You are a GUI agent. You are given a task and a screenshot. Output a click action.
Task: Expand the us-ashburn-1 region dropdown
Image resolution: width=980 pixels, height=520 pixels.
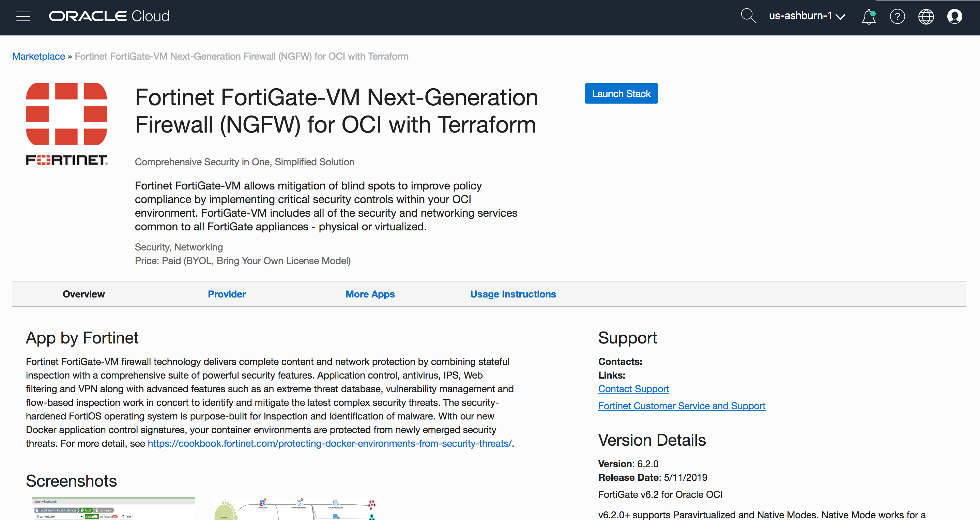click(807, 16)
